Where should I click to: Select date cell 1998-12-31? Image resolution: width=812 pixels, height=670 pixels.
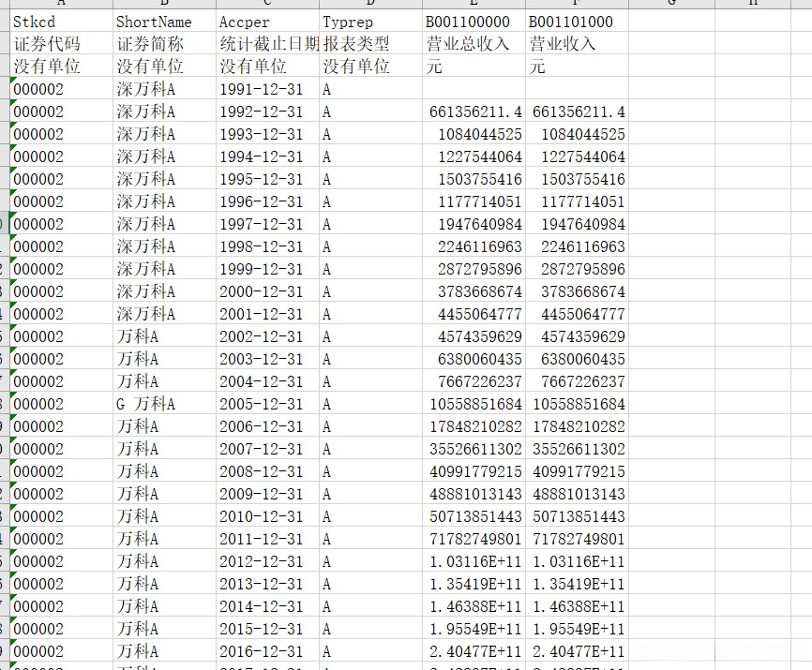(268, 246)
